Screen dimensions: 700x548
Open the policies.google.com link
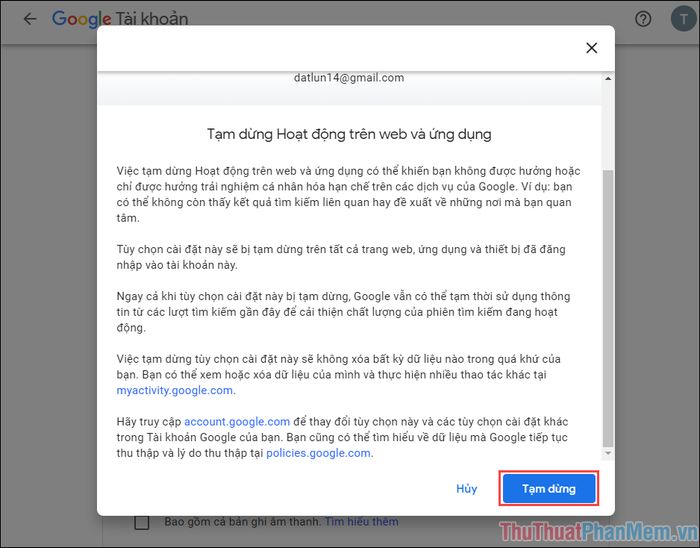point(318,453)
